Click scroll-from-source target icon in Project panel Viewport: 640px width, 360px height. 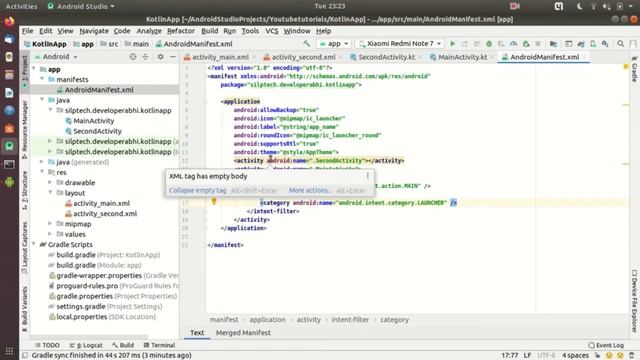click(133, 57)
